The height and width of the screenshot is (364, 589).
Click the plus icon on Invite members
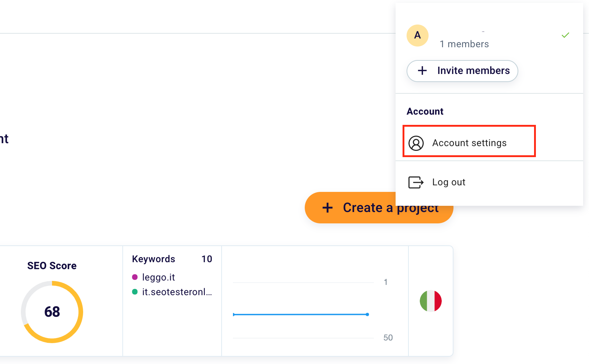[x=422, y=71]
